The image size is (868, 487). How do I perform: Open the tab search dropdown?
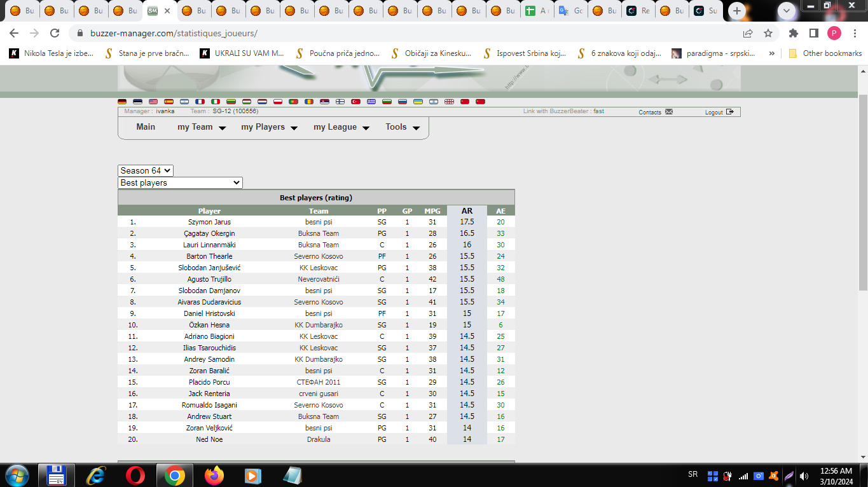[787, 11]
